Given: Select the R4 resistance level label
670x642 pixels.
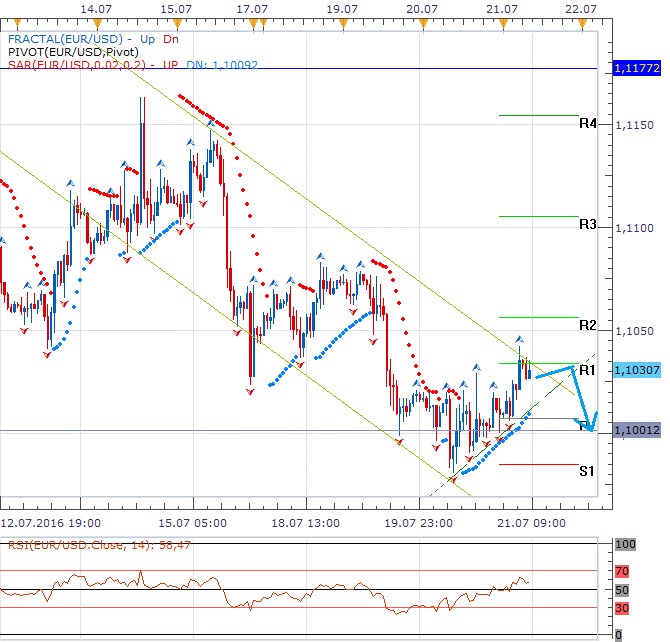Looking at the screenshot, I should (587, 124).
